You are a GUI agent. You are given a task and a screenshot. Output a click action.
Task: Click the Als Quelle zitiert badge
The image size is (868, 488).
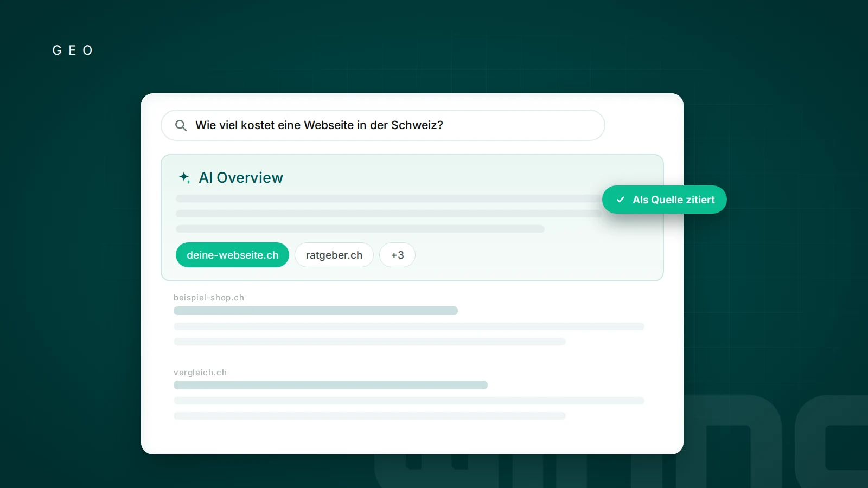pos(665,200)
